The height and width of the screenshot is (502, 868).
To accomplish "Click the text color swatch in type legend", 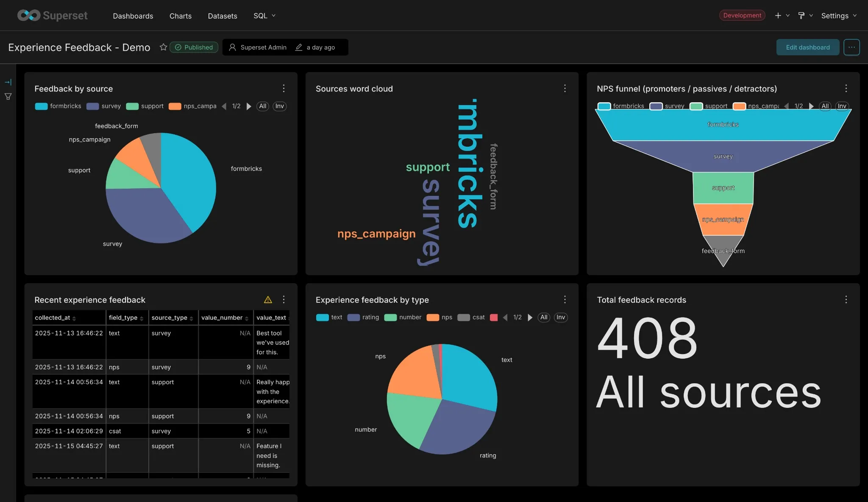I will click(x=323, y=317).
